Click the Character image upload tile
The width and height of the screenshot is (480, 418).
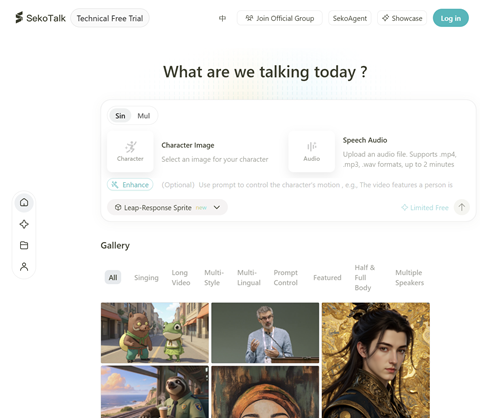(x=130, y=152)
